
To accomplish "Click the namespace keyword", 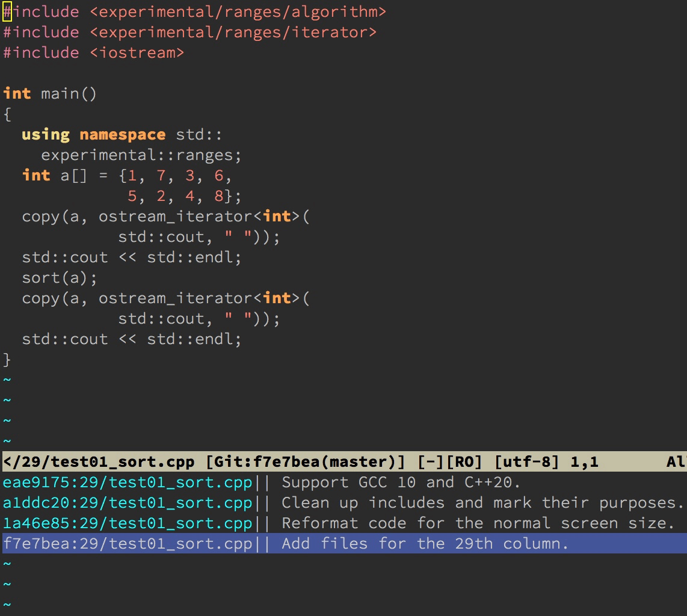I will 122,134.
